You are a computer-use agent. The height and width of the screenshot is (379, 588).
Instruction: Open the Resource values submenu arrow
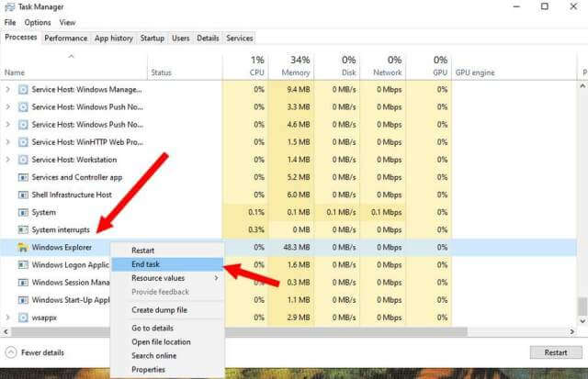click(217, 278)
